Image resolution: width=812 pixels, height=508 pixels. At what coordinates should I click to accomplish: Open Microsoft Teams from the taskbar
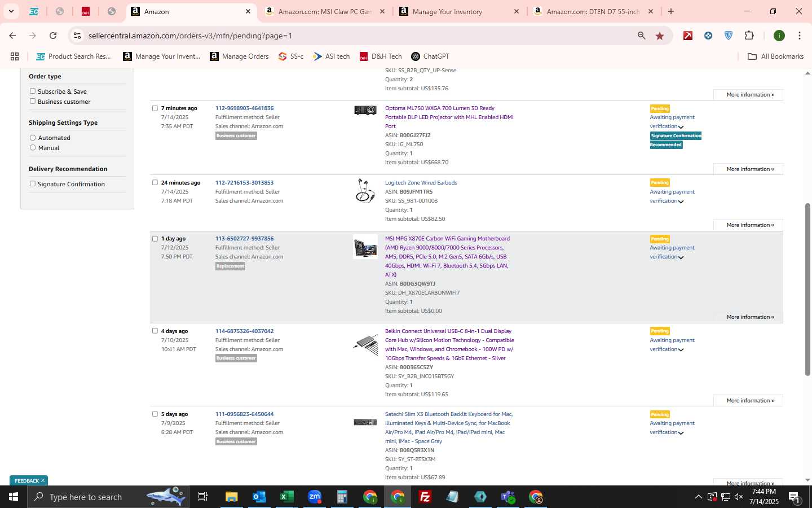point(508,497)
